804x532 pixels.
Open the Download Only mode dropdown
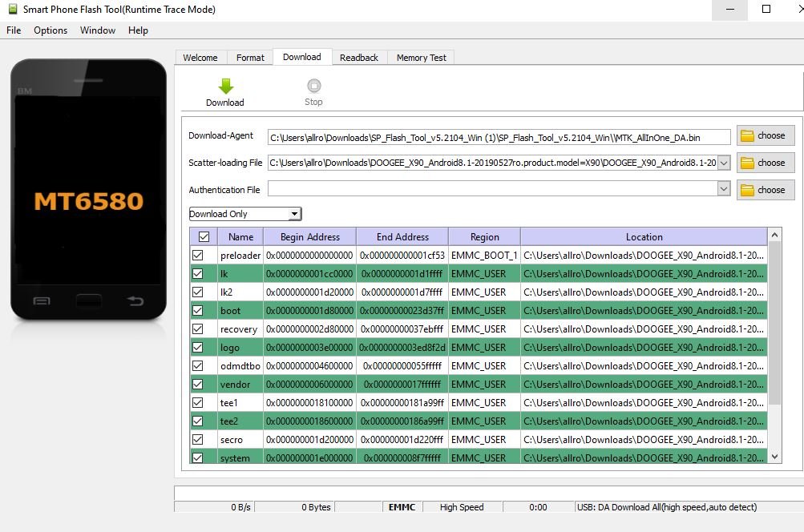[x=245, y=214]
